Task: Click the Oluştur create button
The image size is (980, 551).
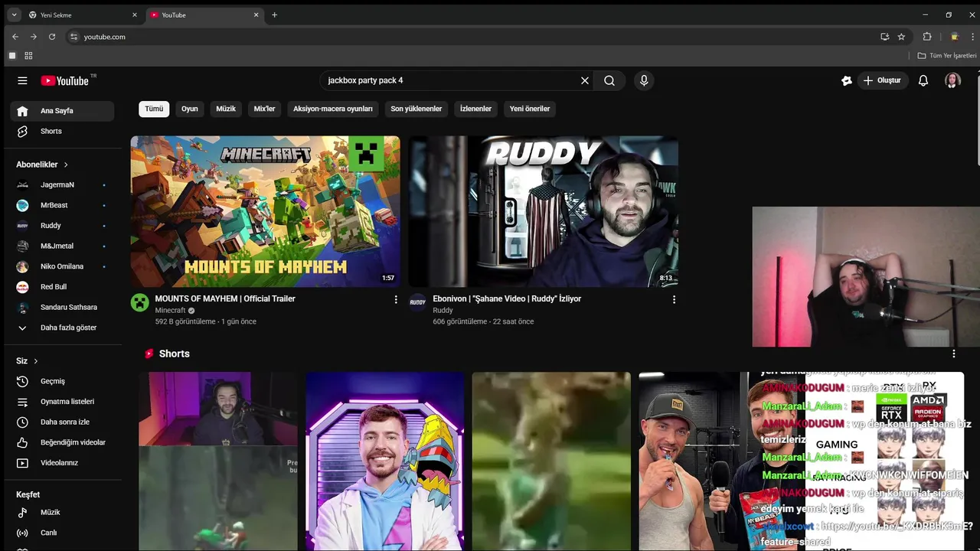Action: click(882, 80)
